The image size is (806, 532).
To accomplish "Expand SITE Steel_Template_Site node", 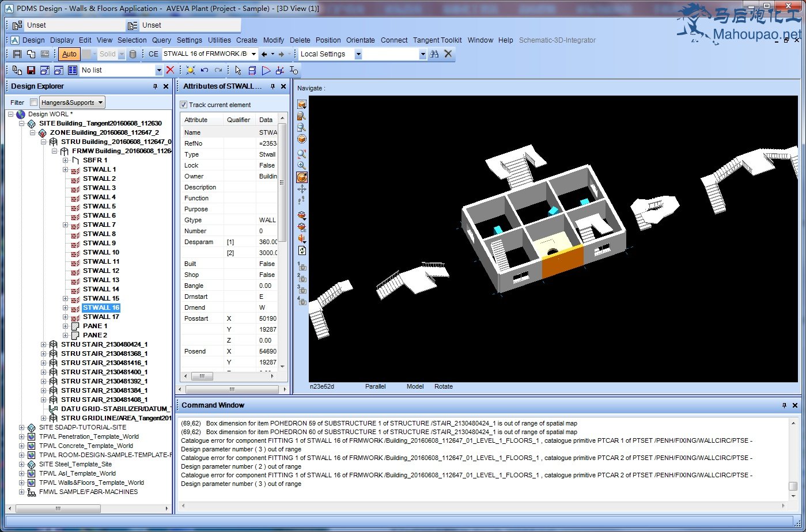I will pos(22,464).
